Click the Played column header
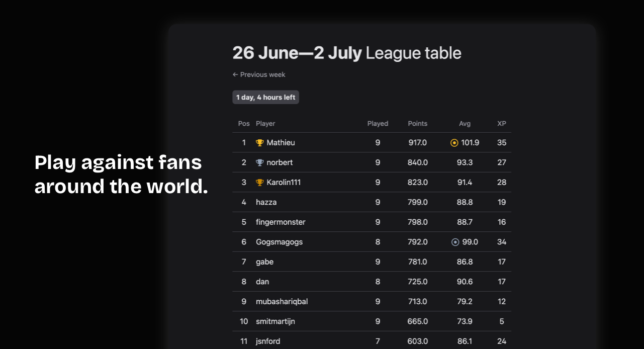Image resolution: width=644 pixels, height=349 pixels. 378,124
